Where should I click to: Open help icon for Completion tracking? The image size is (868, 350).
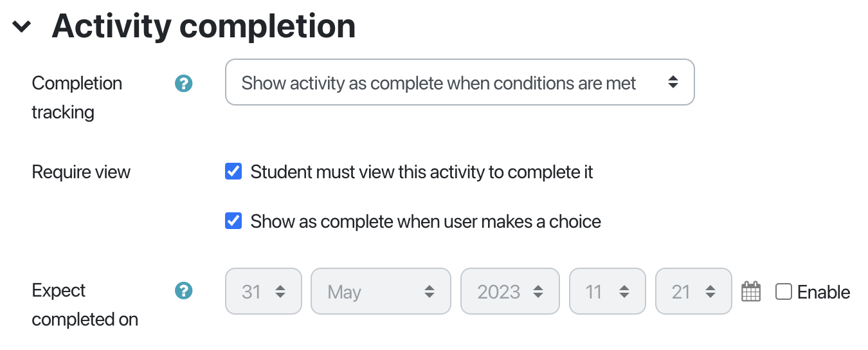(184, 83)
